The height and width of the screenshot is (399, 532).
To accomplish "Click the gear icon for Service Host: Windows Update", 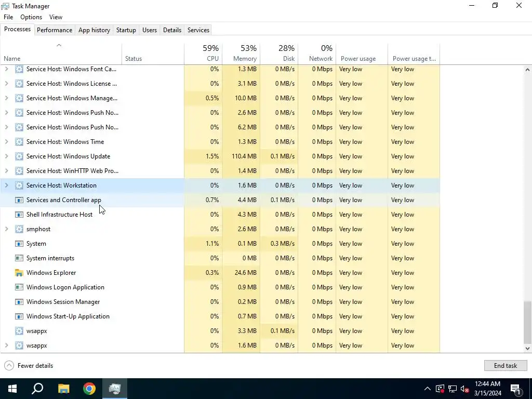I will pos(19,156).
